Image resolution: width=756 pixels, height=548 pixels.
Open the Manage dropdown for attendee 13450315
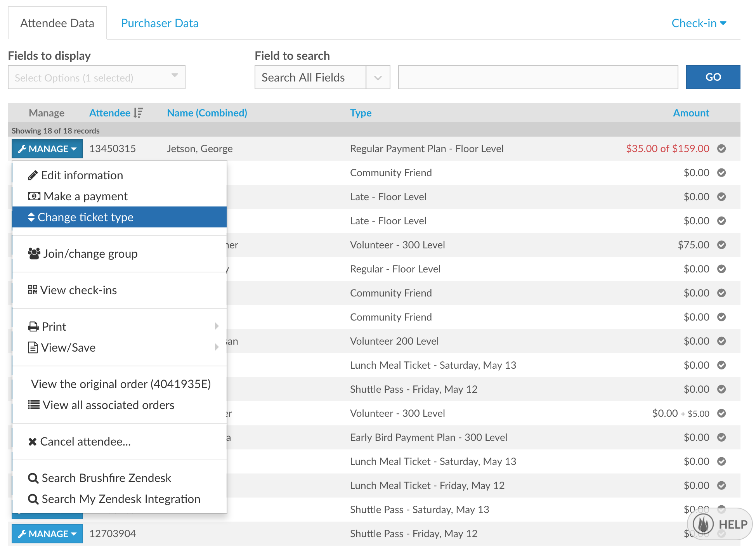click(47, 149)
